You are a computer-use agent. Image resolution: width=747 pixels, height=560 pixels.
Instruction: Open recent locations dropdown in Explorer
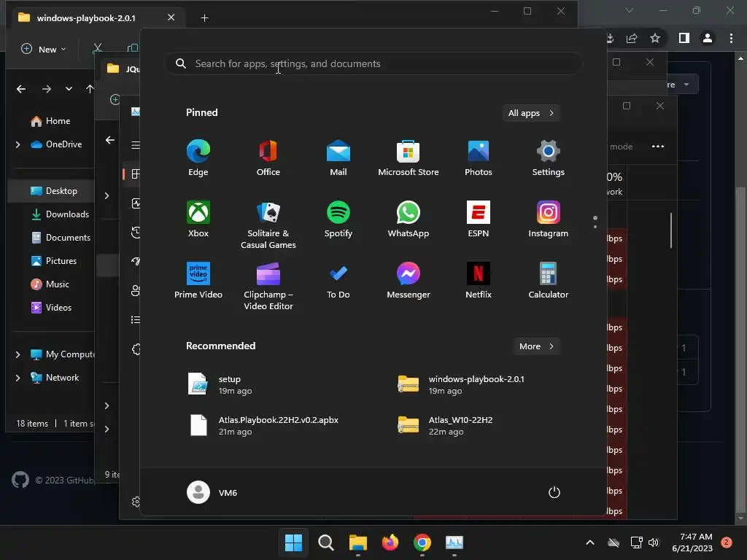pyautogui.click(x=69, y=89)
